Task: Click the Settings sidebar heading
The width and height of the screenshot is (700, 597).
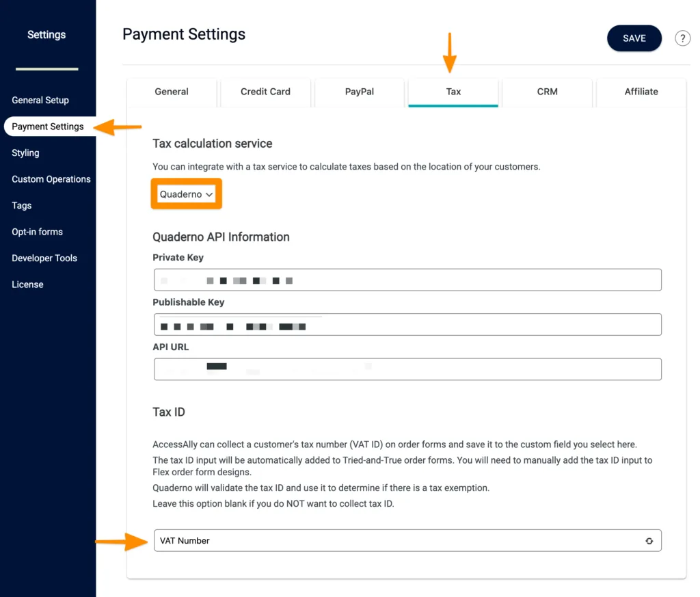Action: 46,35
